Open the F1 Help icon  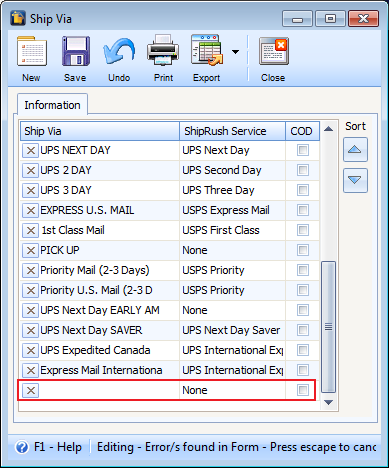pyautogui.click(x=22, y=447)
